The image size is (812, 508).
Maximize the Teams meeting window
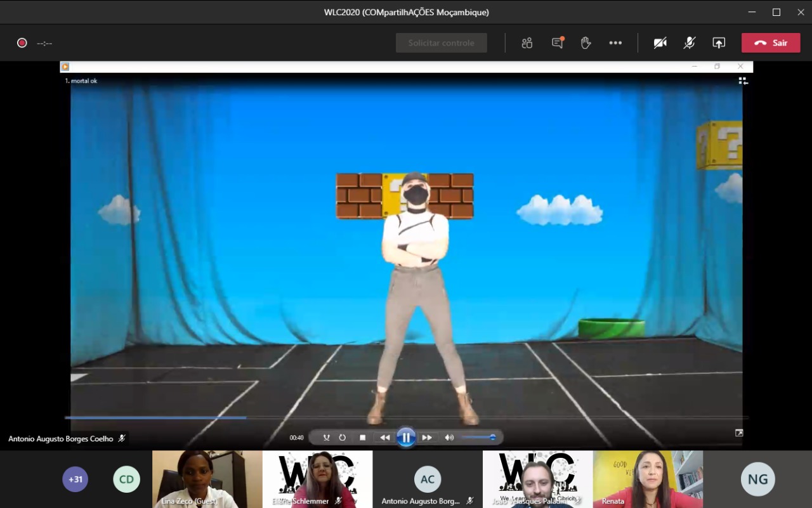pyautogui.click(x=776, y=12)
